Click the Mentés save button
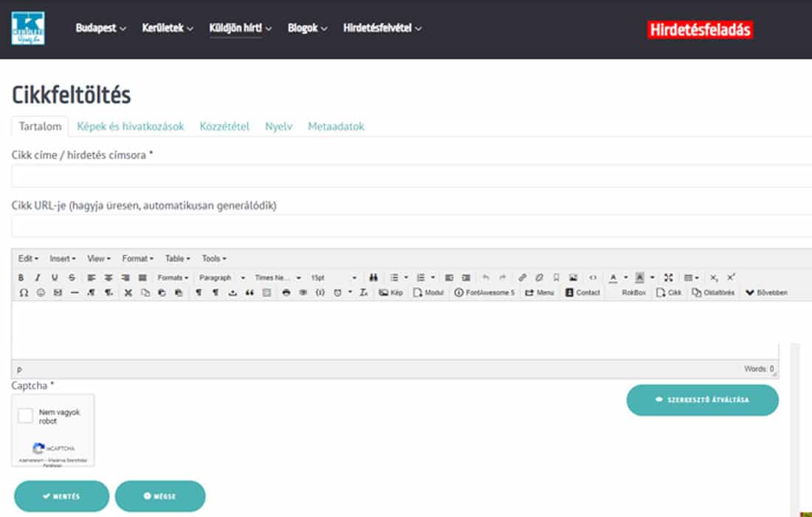 61,496
